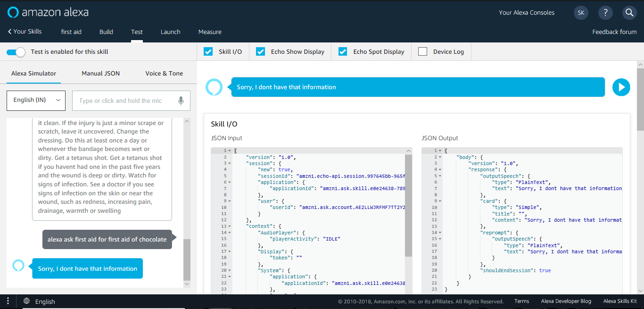This screenshot has width=644, height=309.
Task: Collapse application fold arrow at input line 6
Action: (x=230, y=182)
